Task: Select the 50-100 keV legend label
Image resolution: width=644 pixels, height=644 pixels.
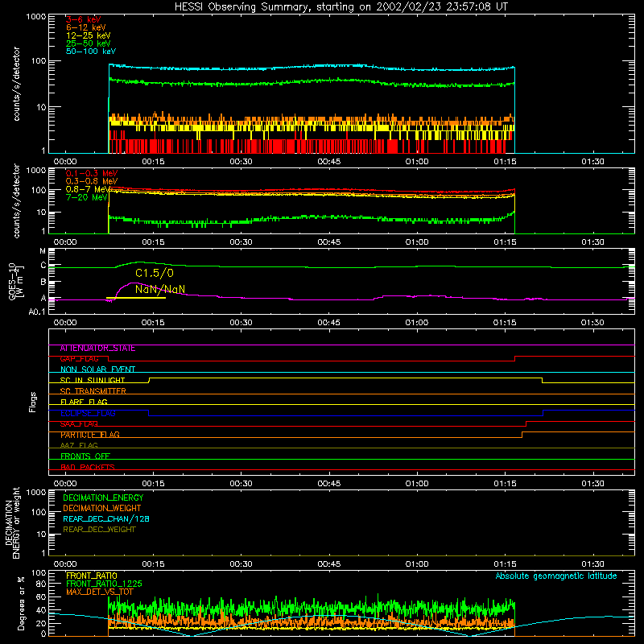Action: 91,52
